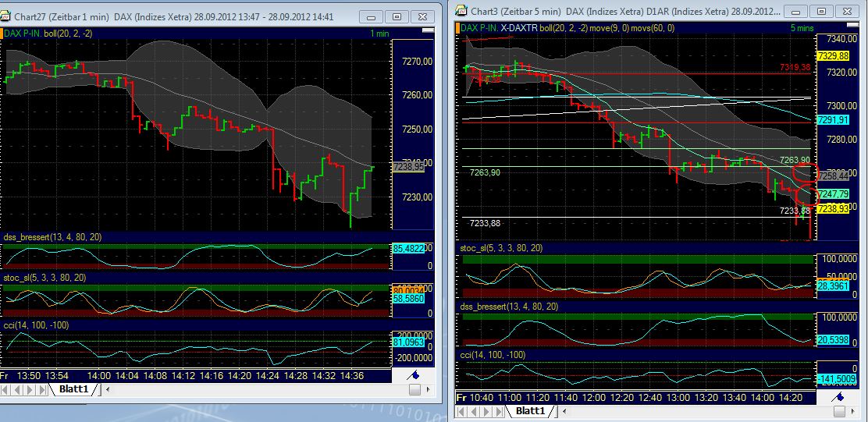The image size is (868, 422).
Task: Click 'X-DAXTR' label in Chart3
Action: click(519, 27)
